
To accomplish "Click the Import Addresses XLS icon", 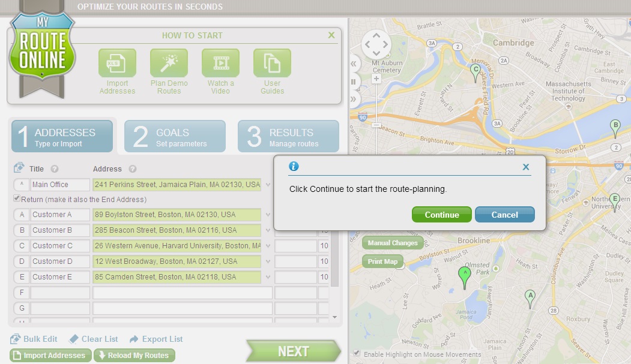I will tap(117, 63).
